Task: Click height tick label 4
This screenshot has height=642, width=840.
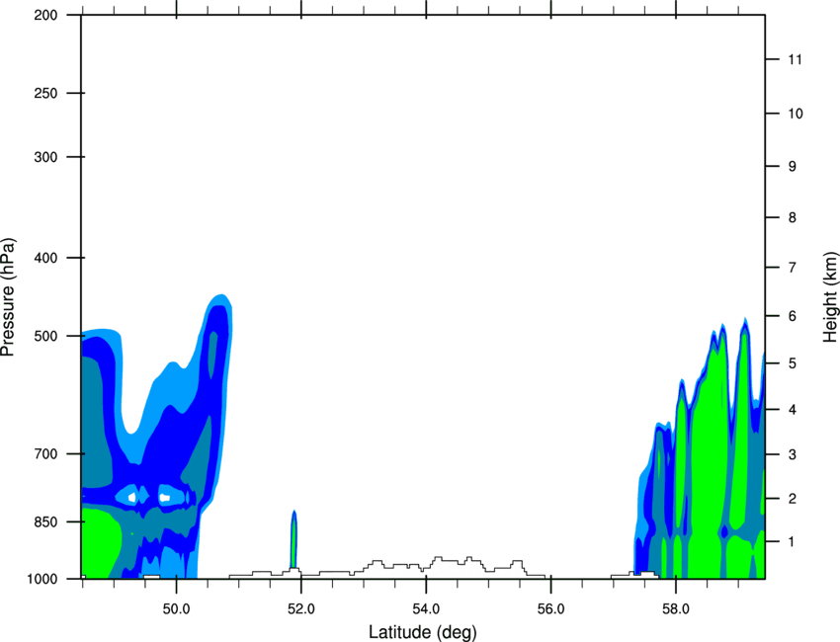Action: [793, 410]
